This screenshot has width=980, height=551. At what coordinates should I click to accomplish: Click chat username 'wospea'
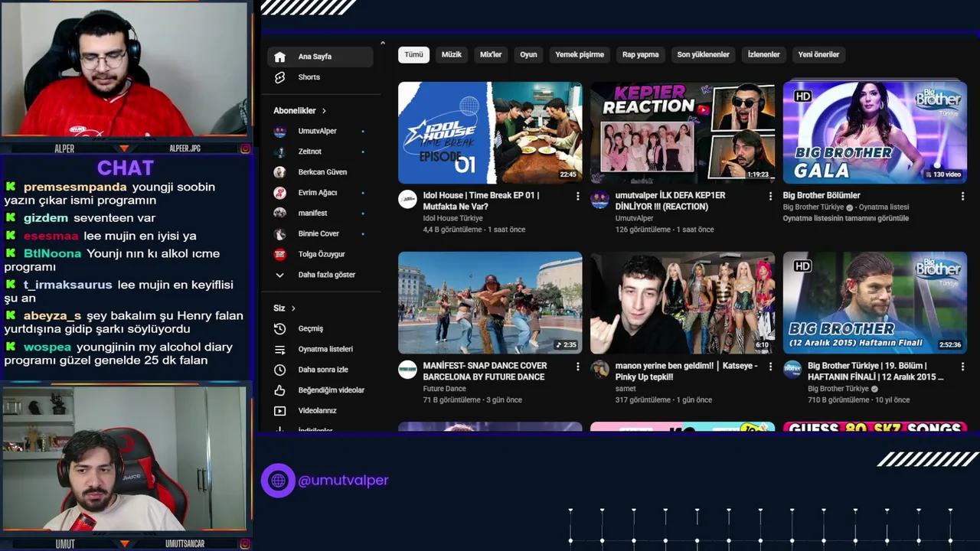tap(47, 347)
